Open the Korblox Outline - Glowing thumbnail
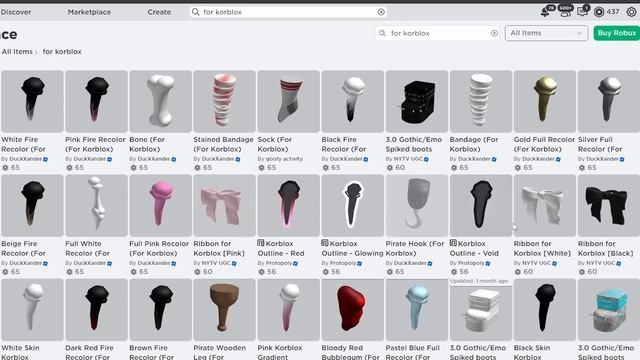640x360 pixels. coord(353,206)
